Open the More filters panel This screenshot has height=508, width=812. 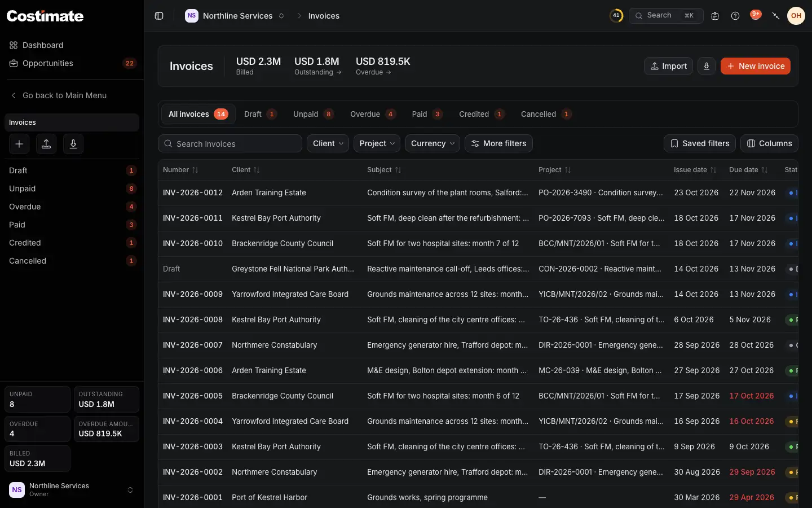(x=498, y=143)
